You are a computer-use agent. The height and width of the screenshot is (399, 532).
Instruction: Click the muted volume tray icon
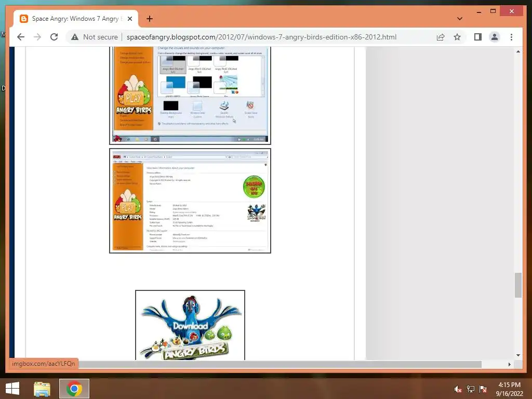coord(458,389)
